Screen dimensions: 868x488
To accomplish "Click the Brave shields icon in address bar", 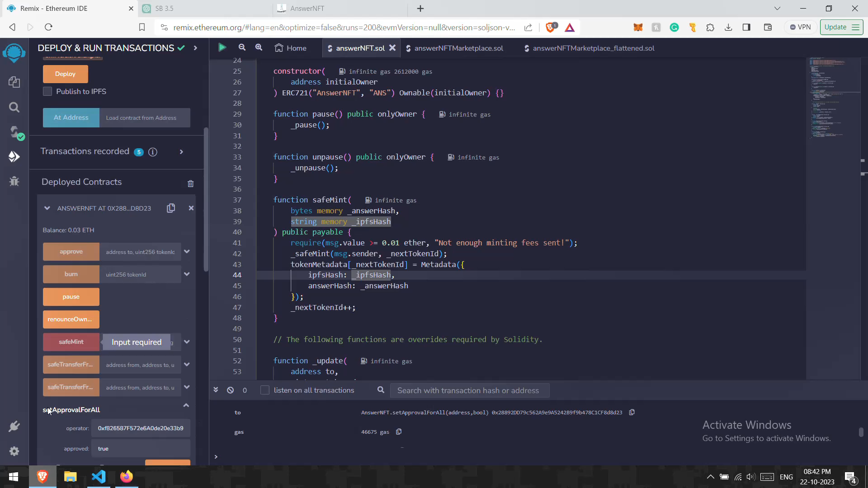I will coord(551,27).
